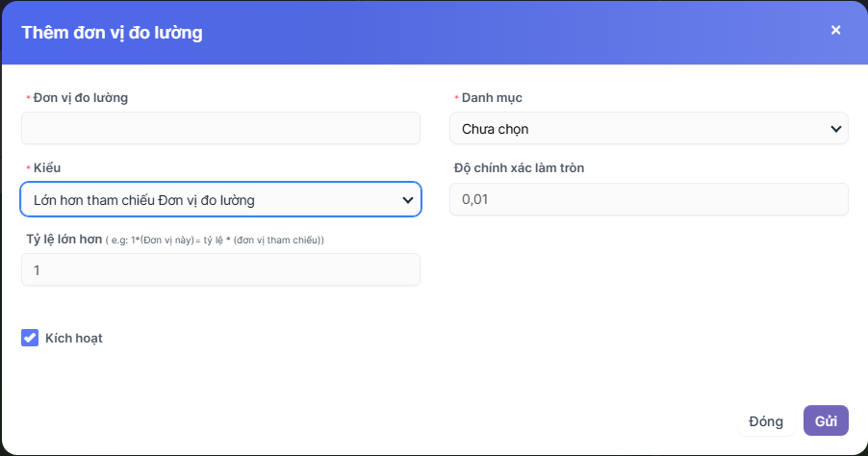Click the chevron arrow in Kiểu select
Image resolution: width=868 pixels, height=456 pixels.
407,199
